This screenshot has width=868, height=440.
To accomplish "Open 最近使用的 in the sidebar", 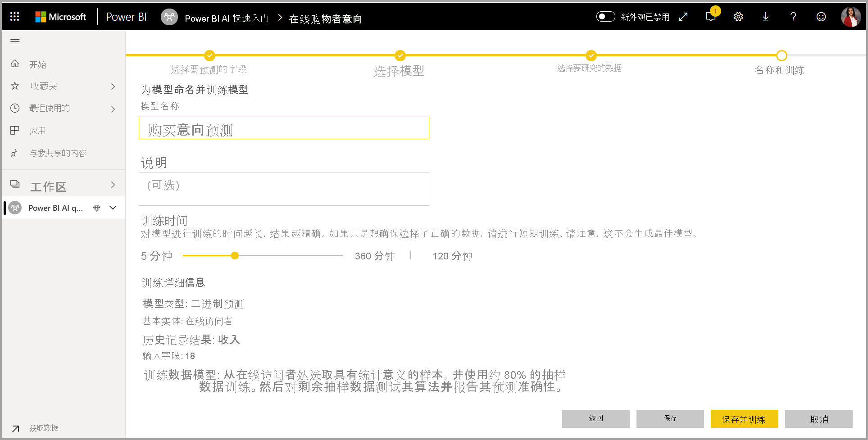I will click(50, 108).
